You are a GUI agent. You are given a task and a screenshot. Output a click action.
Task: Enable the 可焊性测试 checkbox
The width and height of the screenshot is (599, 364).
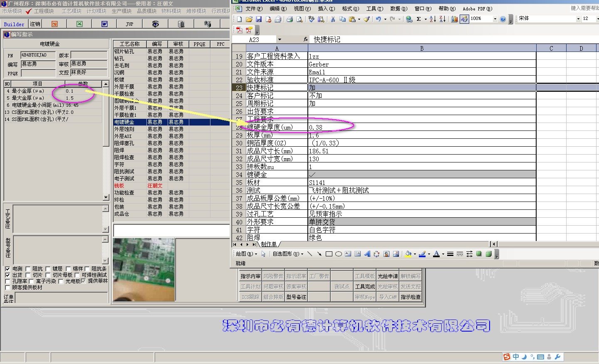[x=77, y=275]
